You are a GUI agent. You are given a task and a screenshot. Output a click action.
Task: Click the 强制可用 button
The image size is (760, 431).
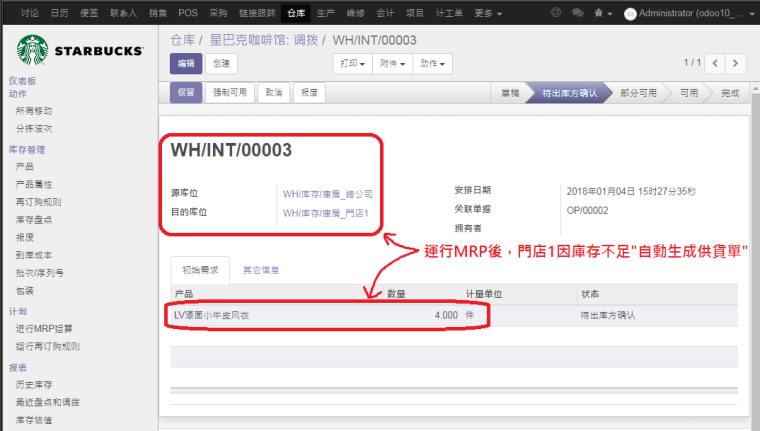230,93
